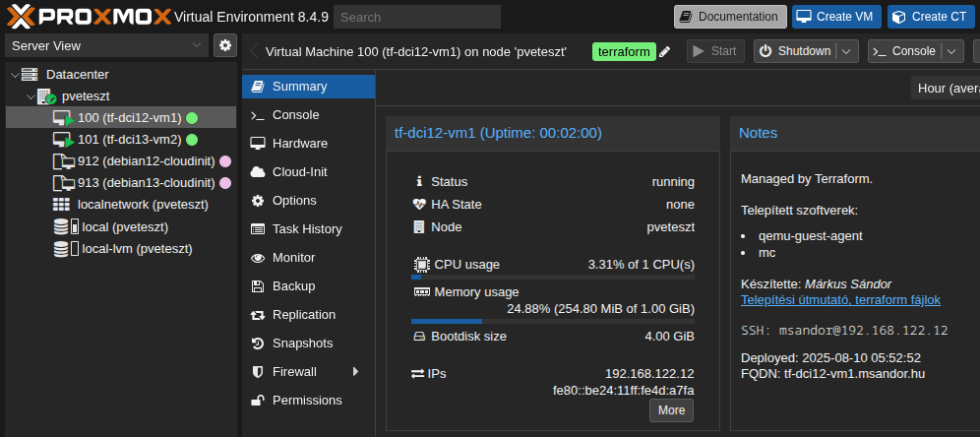
Task: Select 100 (tf-dci12-vm1) in the tree
Action: (121, 118)
